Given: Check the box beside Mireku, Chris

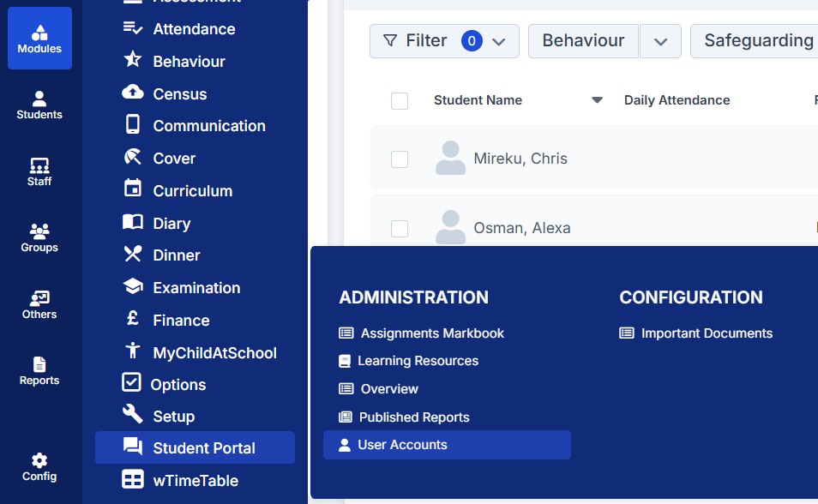Looking at the screenshot, I should [x=400, y=159].
